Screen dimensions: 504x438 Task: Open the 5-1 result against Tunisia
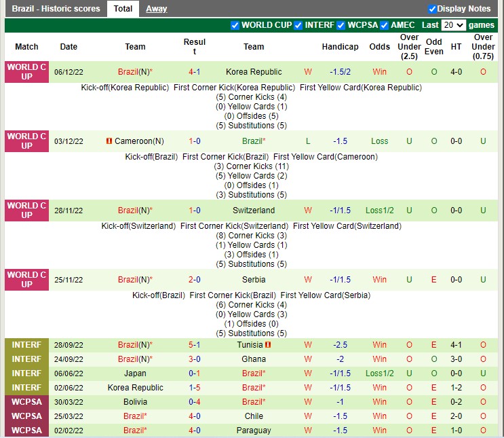(195, 345)
